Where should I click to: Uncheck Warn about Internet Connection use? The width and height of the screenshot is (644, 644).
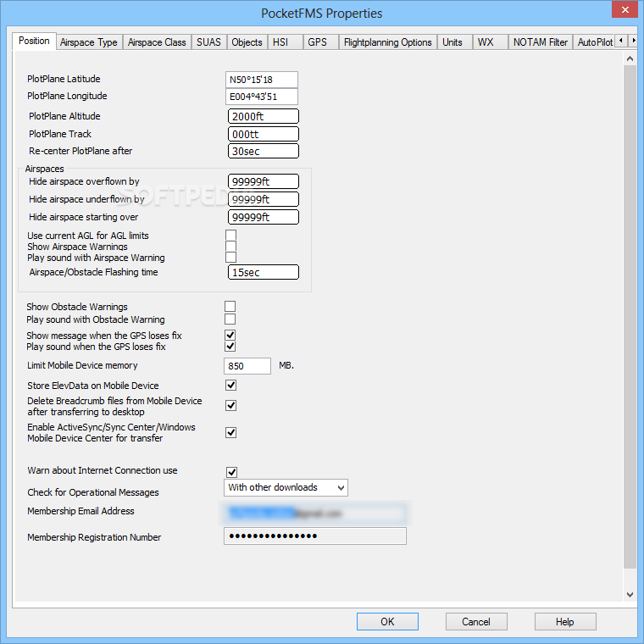231,472
